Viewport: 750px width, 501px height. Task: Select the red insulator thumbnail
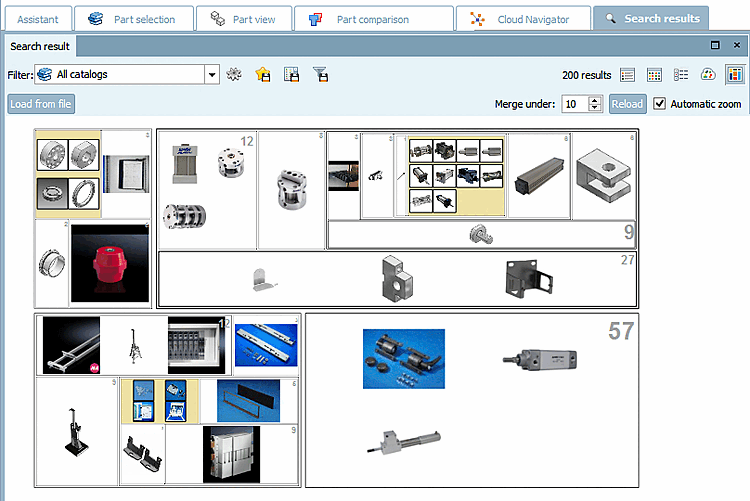pos(110,264)
